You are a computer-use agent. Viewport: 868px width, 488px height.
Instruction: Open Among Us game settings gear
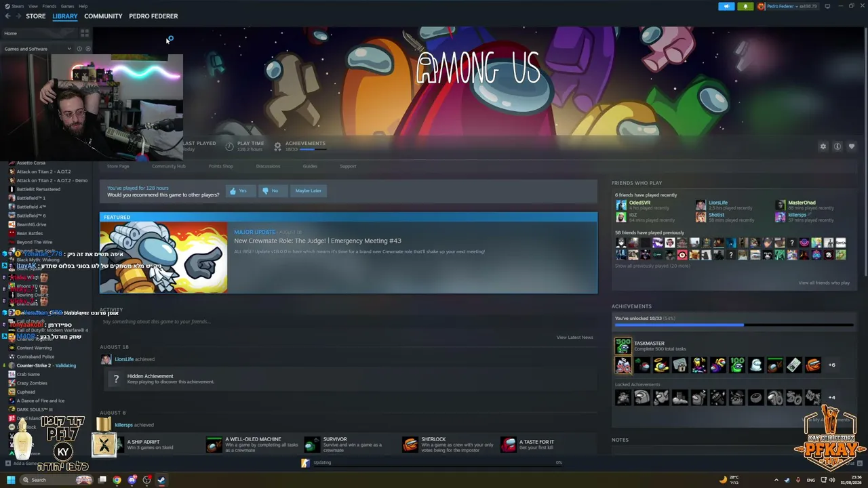click(x=823, y=146)
